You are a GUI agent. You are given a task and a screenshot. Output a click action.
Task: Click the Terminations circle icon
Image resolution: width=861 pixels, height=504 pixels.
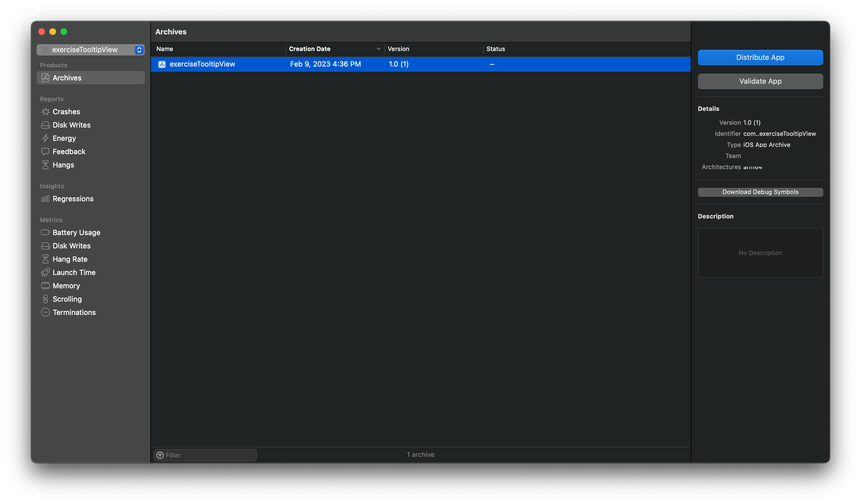tap(45, 312)
